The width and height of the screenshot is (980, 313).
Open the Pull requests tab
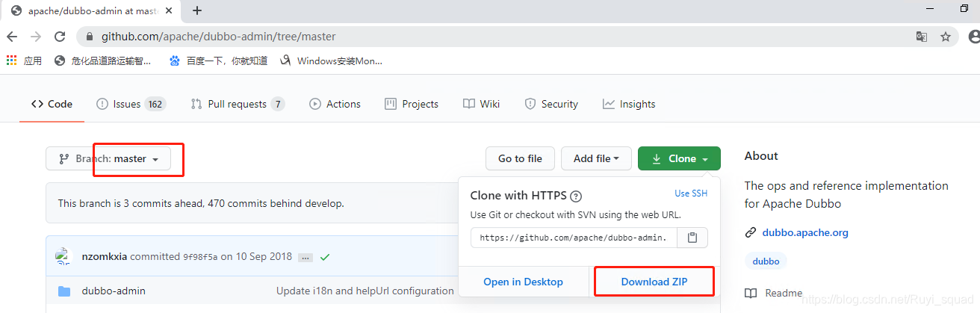(238, 104)
